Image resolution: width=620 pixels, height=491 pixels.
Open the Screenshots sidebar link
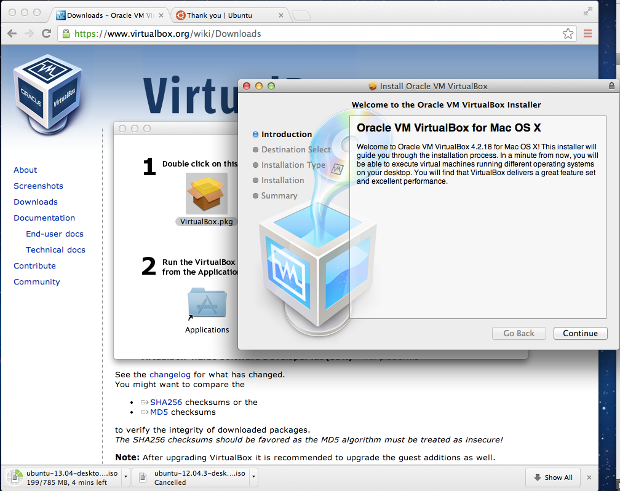[x=38, y=186]
